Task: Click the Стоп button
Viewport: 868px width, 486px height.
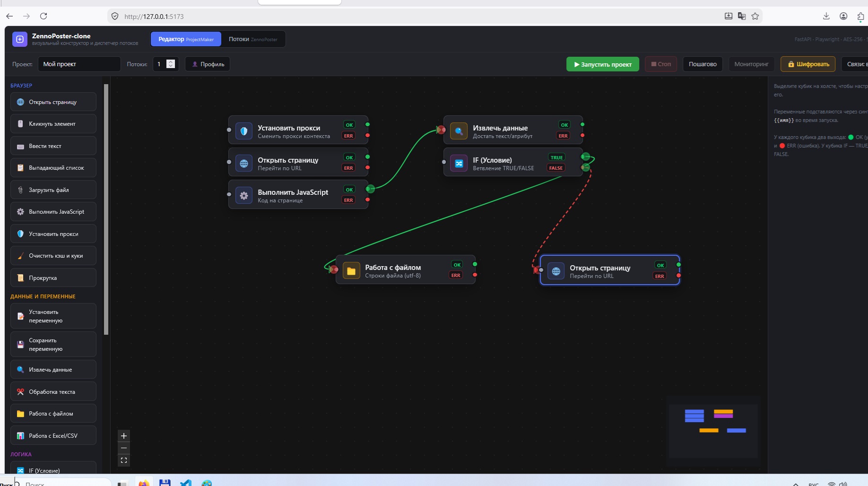Action: click(661, 64)
